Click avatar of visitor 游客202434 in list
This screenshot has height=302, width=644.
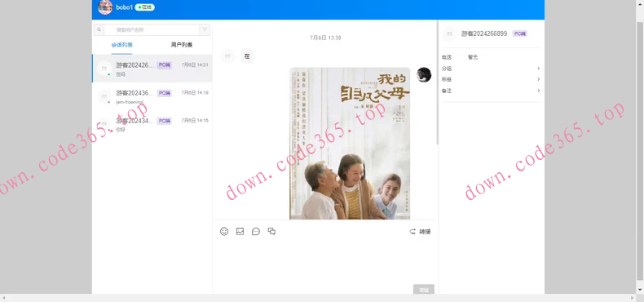click(x=104, y=124)
